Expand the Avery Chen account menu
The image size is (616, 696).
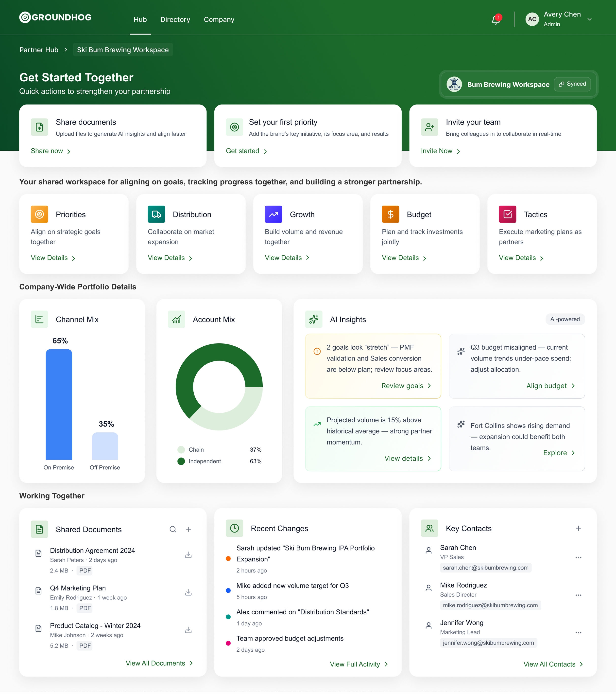click(589, 19)
